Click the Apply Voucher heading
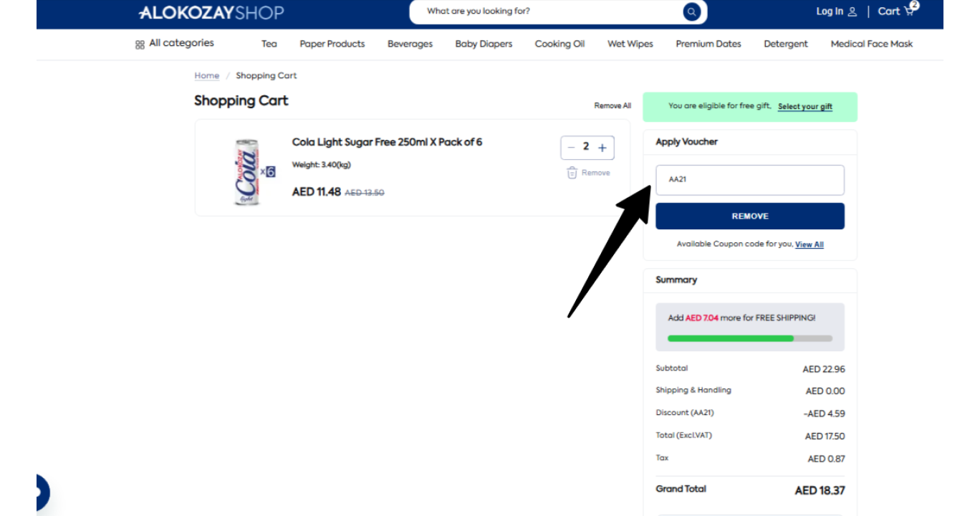The width and height of the screenshot is (980, 516). (686, 142)
